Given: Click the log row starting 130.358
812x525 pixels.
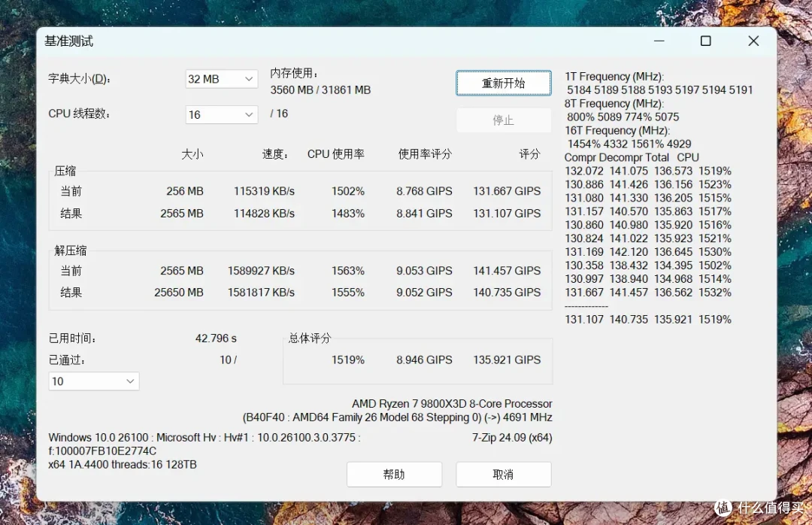Looking at the screenshot, I should [x=648, y=266].
